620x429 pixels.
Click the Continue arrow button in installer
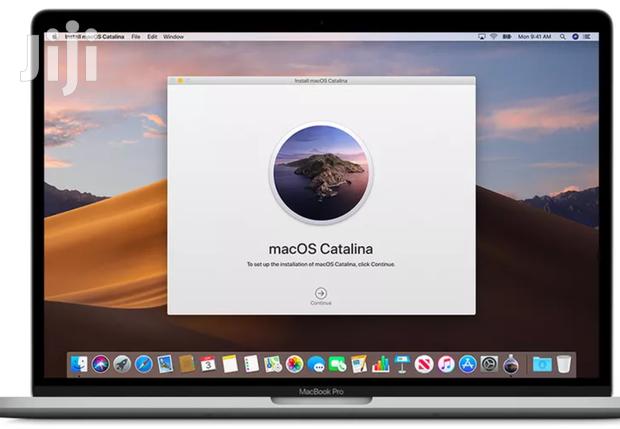(x=321, y=293)
